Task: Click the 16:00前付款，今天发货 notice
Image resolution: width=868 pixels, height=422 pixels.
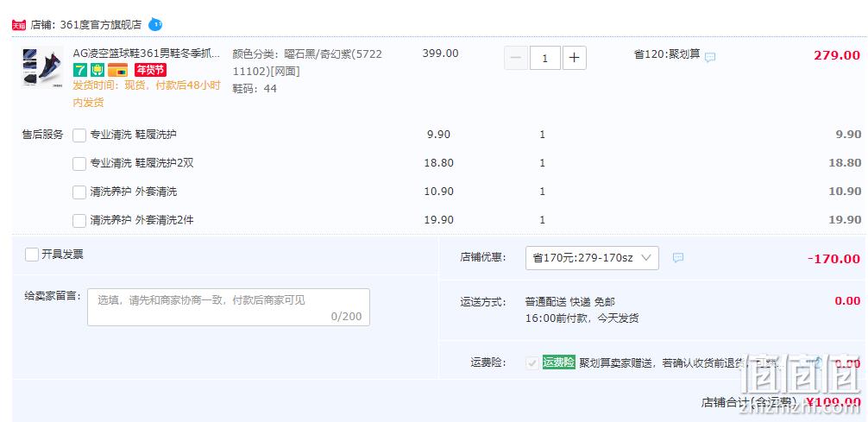Action: pos(582,318)
